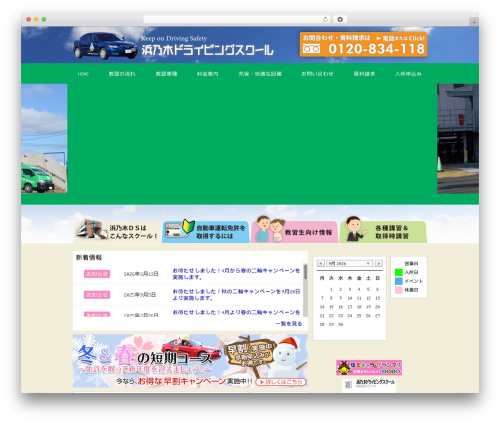This screenshot has width=500, height=423.
Task: Click calendar date 10
Action: [x=350, y=298]
